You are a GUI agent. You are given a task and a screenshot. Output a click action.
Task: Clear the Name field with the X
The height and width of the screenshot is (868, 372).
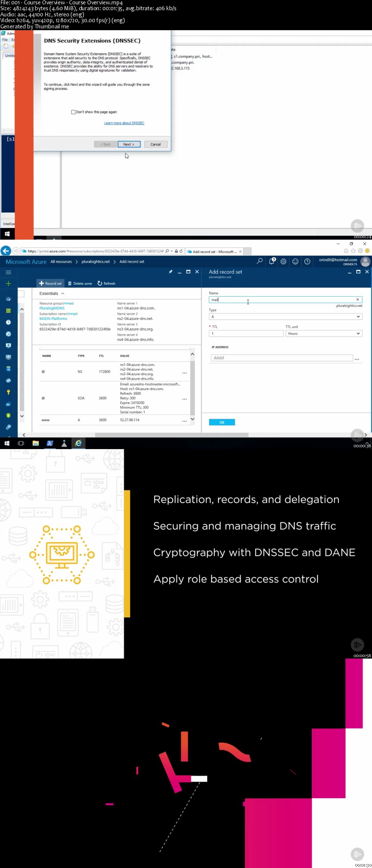pos(357,300)
